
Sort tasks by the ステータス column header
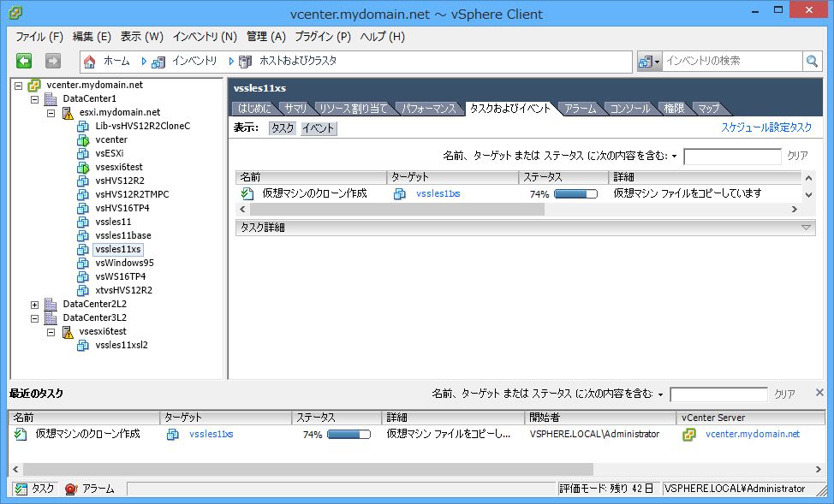coord(563,177)
